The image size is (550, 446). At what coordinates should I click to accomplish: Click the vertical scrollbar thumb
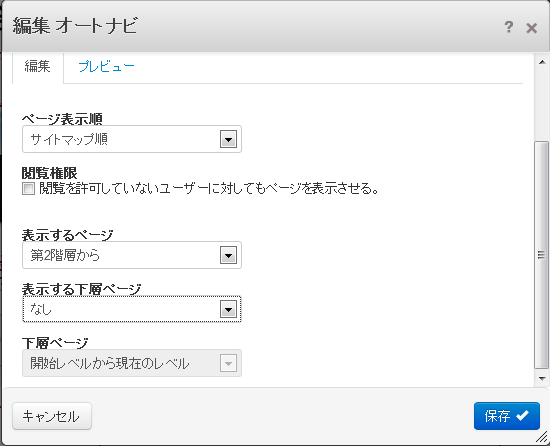point(541,255)
